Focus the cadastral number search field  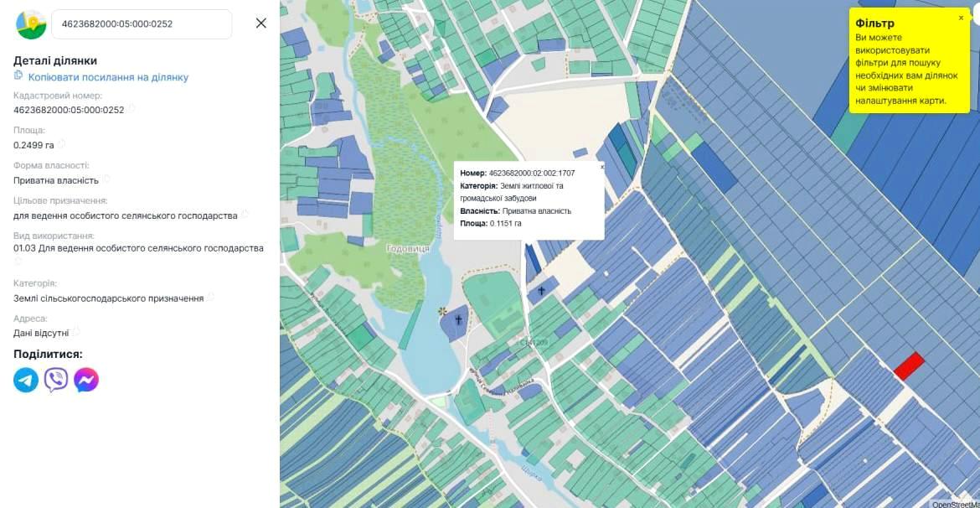point(141,24)
